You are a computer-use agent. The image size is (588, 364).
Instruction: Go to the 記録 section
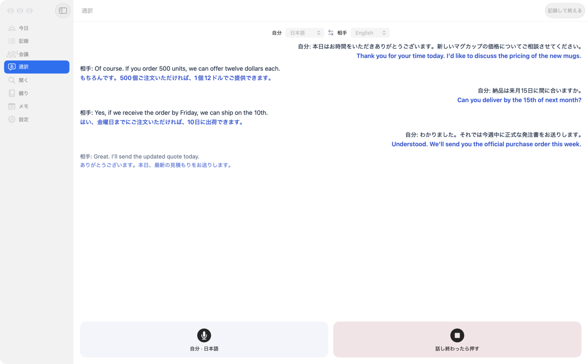(37, 41)
